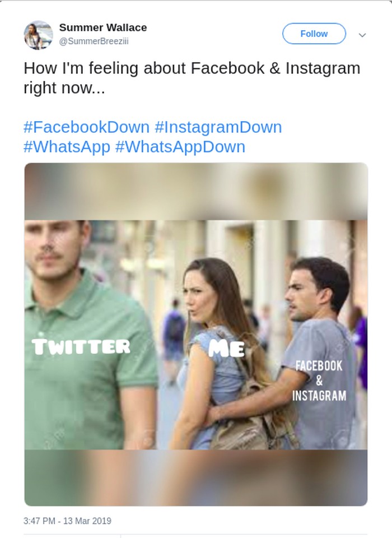392x538 pixels.
Task: Click the man in green polo shirt
Action: click(84, 381)
